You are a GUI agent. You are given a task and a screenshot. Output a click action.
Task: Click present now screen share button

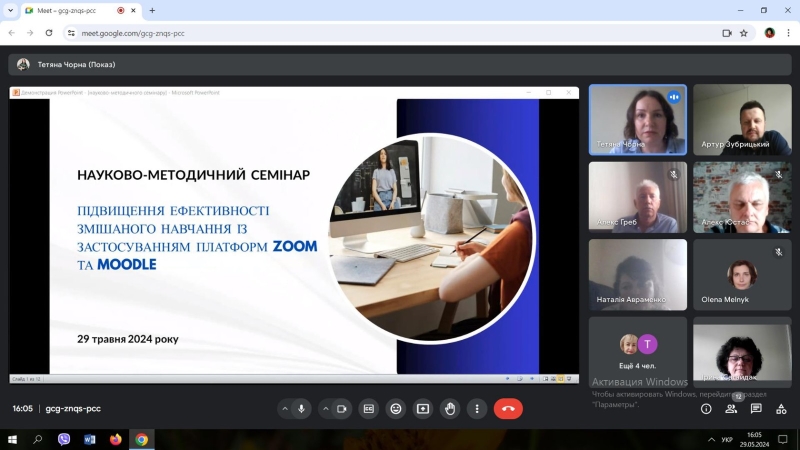423,409
